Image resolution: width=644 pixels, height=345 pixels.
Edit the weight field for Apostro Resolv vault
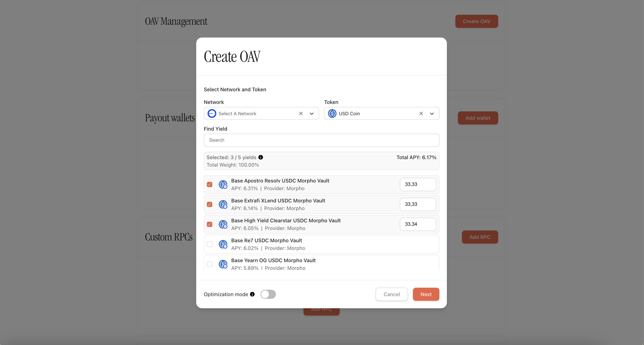418,184
